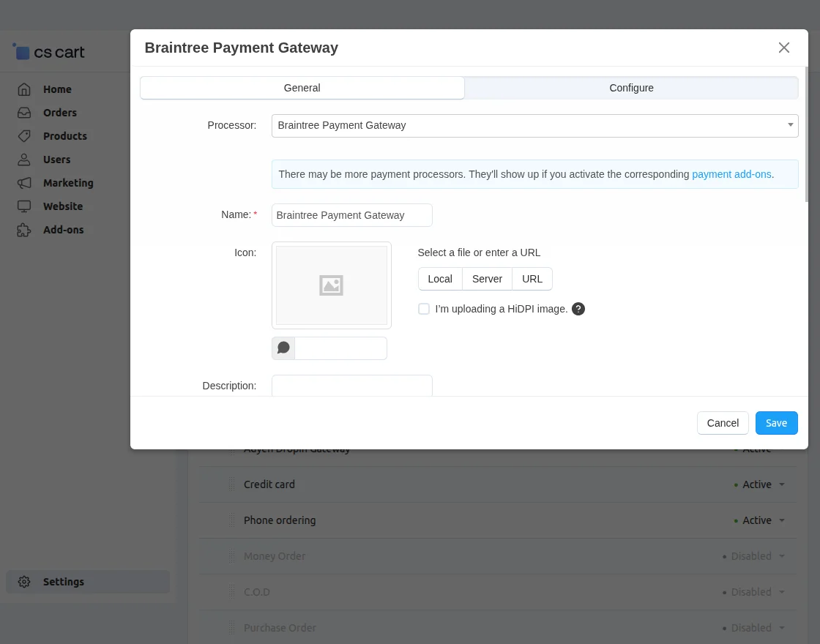Grab drag handle of Phone ordering row
Screen dimensions: 820x644
tap(231, 520)
